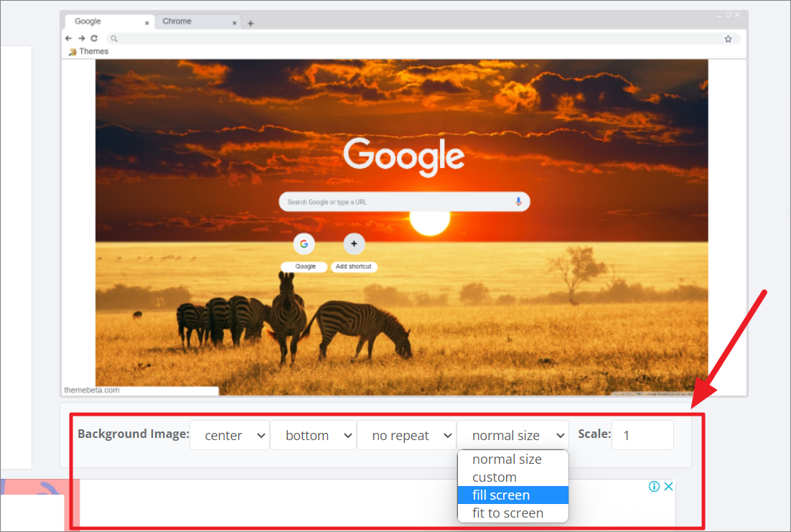Click the forward navigation arrow

[x=80, y=38]
